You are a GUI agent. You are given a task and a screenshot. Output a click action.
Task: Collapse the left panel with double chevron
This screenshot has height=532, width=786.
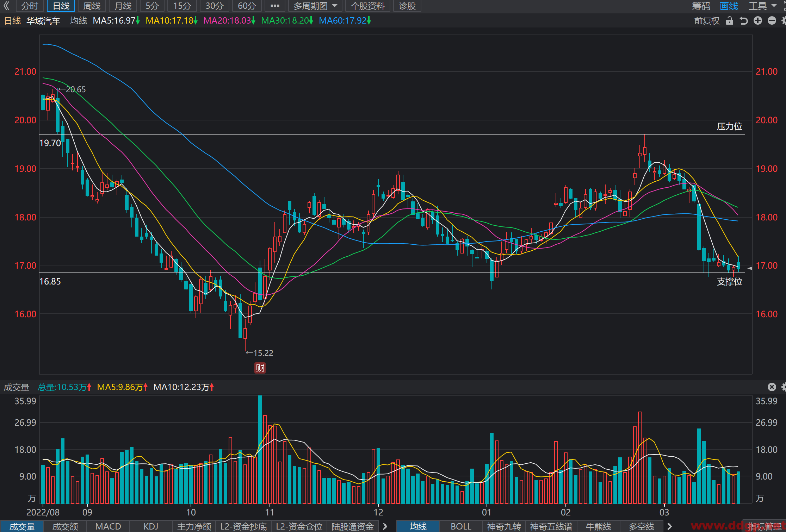[6, 6]
